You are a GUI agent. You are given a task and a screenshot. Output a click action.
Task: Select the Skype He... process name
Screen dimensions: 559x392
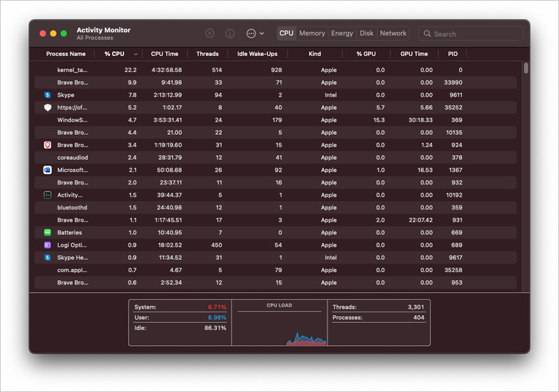tap(73, 257)
